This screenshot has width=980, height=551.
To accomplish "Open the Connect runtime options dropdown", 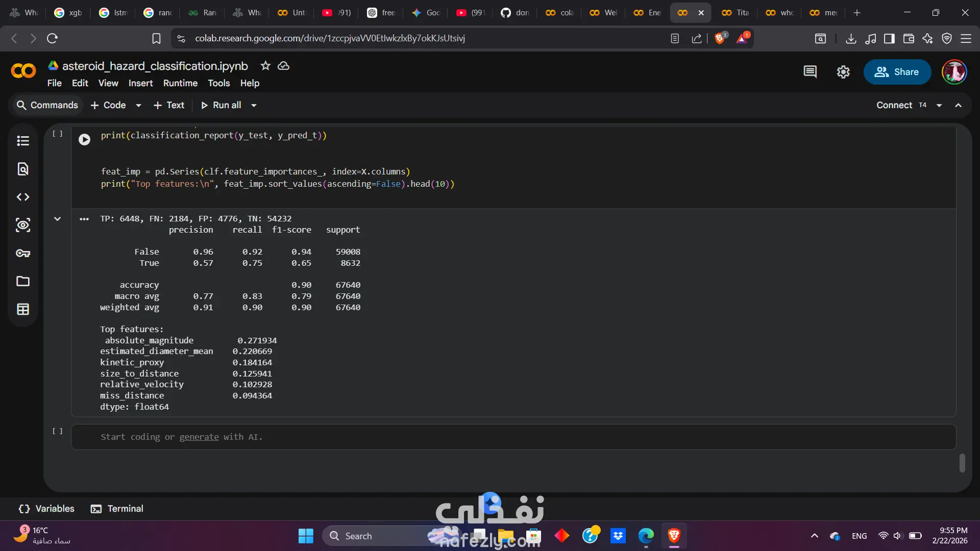I will tap(939, 106).
